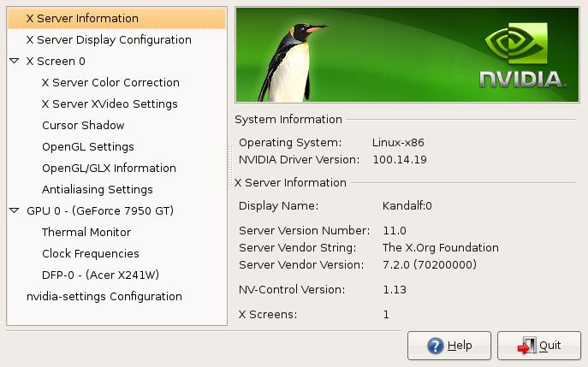588x367 pixels.
Task: Click the Help button
Action: tap(449, 346)
